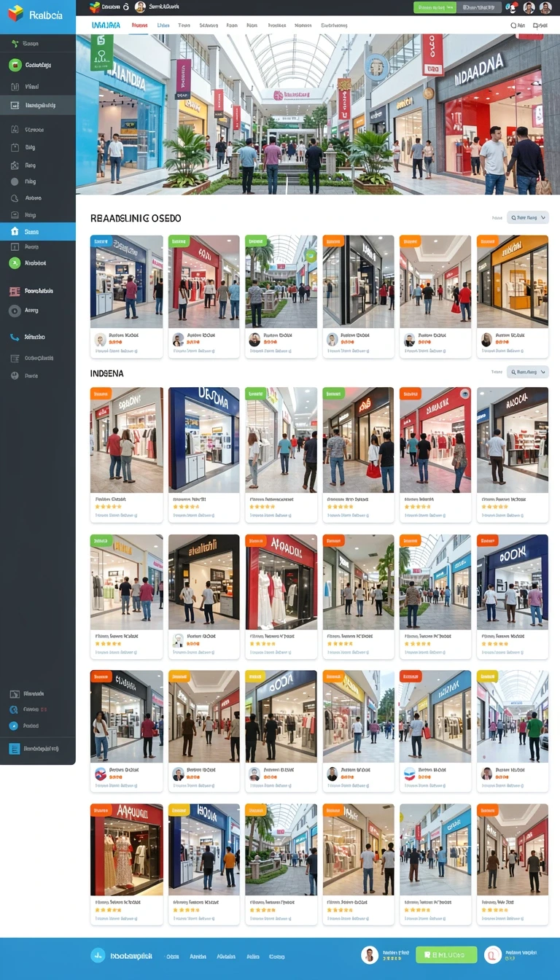
Task: Click the green rounded icon in the sidebar
Action: [15, 65]
